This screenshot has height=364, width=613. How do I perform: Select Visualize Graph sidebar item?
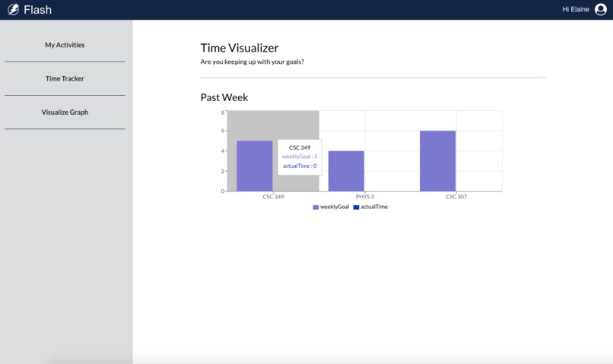pos(65,112)
